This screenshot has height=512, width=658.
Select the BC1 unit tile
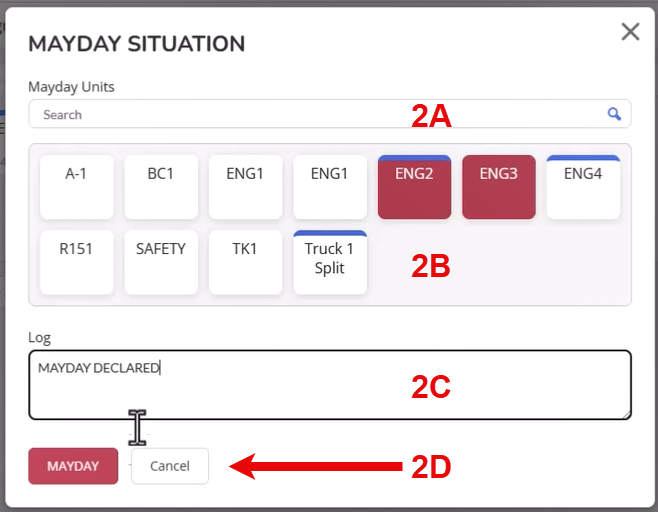pyautogui.click(x=161, y=187)
